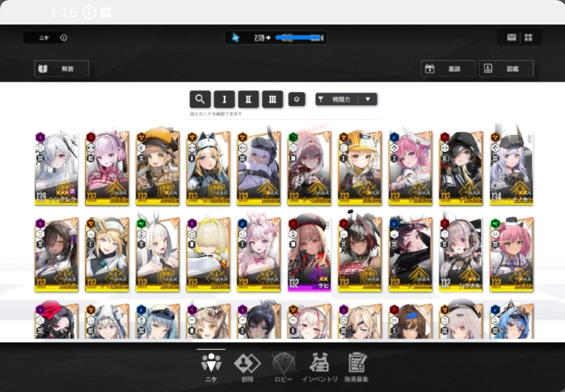This screenshot has height=392, width=565.
Task: Open the インベントリ tab
Action: click(x=320, y=368)
